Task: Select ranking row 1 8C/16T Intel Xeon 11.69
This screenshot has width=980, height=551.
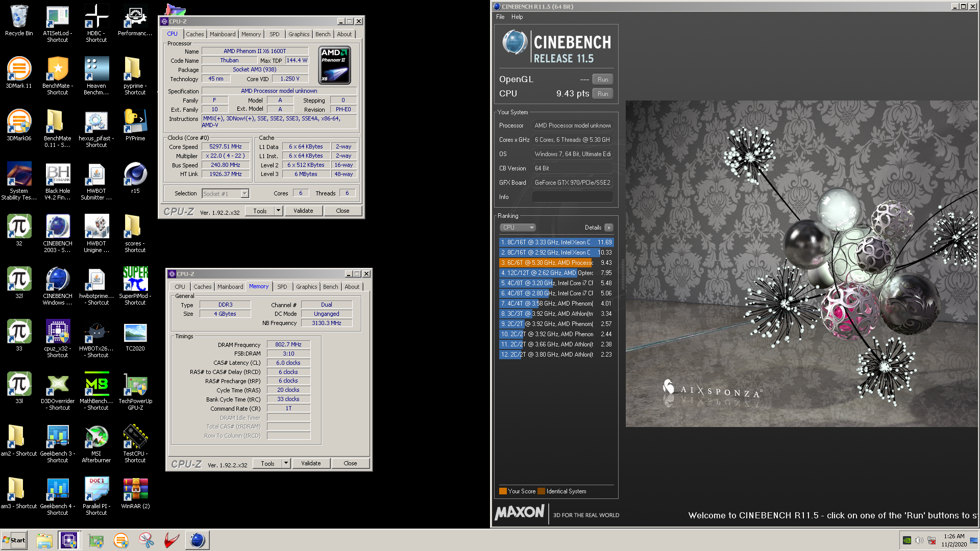Action: point(556,242)
